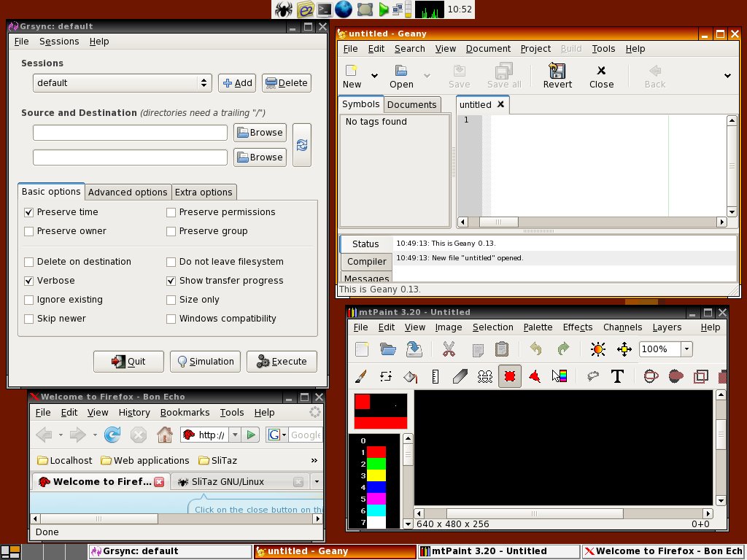Select green palette color 2 in mtPaint
The image size is (747, 560).
[x=376, y=464]
